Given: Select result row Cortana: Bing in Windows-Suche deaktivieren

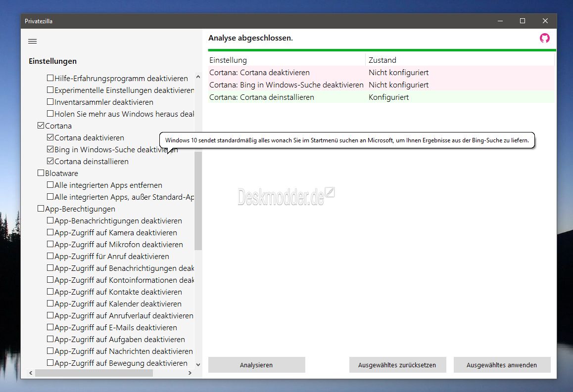Looking at the screenshot, I should click(x=382, y=85).
